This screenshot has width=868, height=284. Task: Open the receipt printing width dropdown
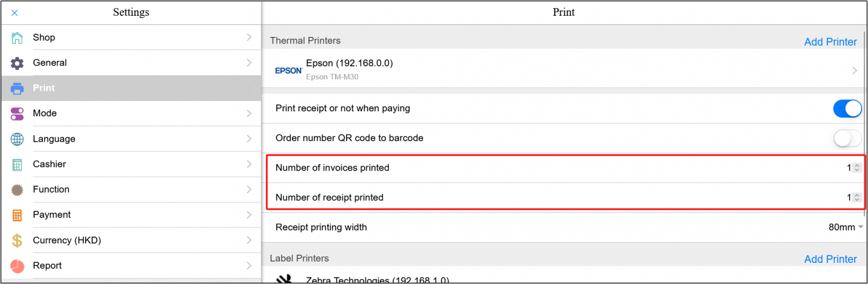point(845,228)
